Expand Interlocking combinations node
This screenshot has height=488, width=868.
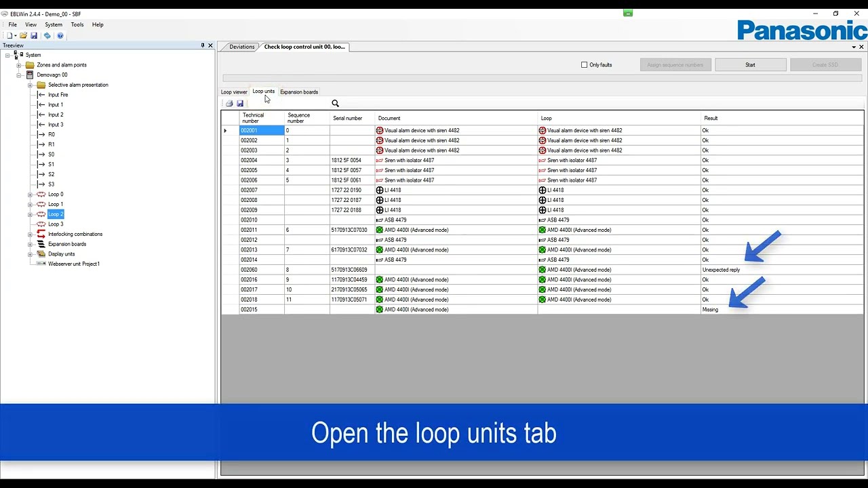point(30,234)
